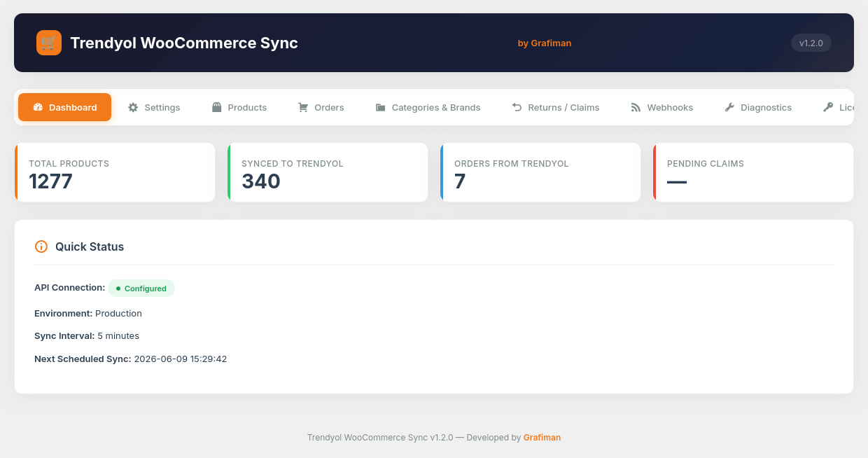This screenshot has width=868, height=458.
Task: Click the next sync time '2026-06-09 15:29:42'
Action: point(181,359)
